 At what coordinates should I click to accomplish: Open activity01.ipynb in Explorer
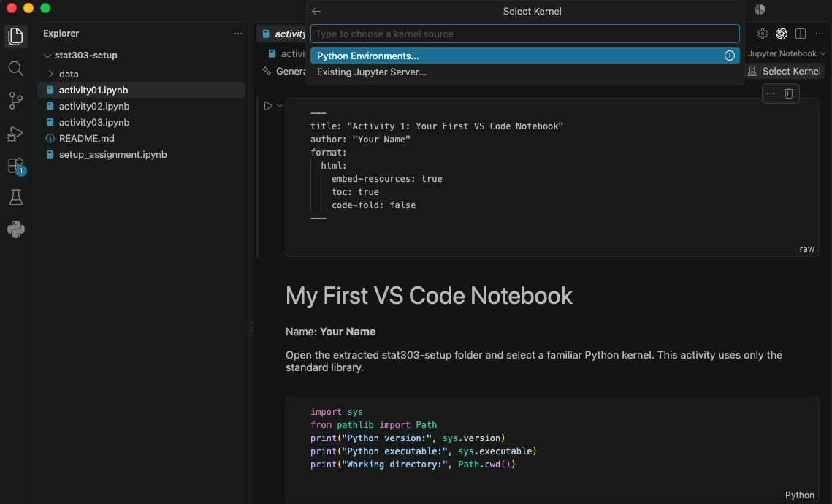(141, 90)
